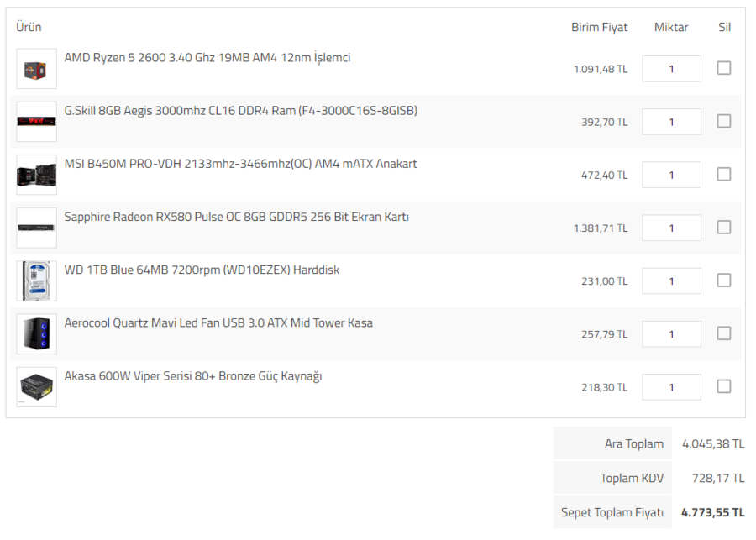This screenshot has height=540, width=756.
Task: Click the quantity field for AMD Ryzen 5
Action: 671,69
